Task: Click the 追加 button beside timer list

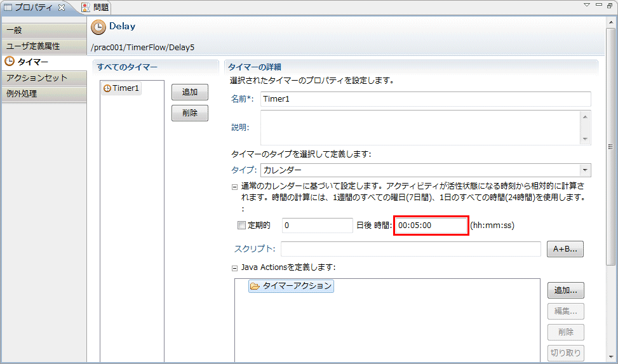Action: [x=190, y=92]
